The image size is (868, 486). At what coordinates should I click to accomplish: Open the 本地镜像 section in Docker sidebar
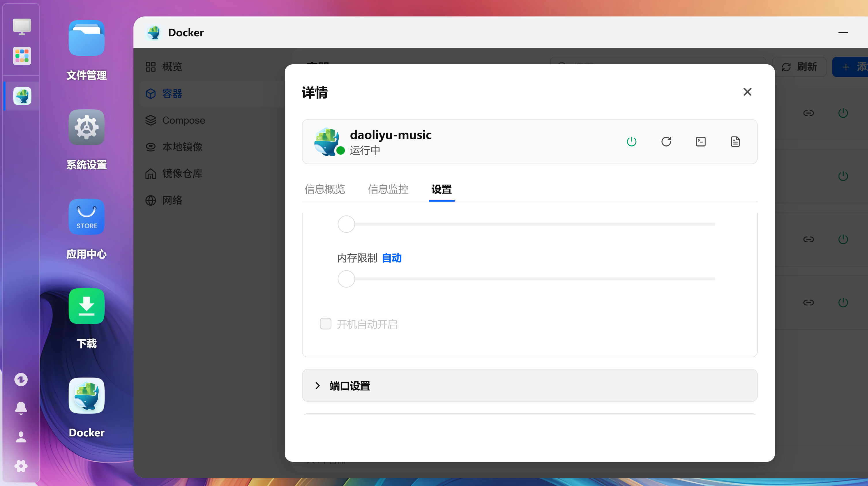tap(182, 147)
